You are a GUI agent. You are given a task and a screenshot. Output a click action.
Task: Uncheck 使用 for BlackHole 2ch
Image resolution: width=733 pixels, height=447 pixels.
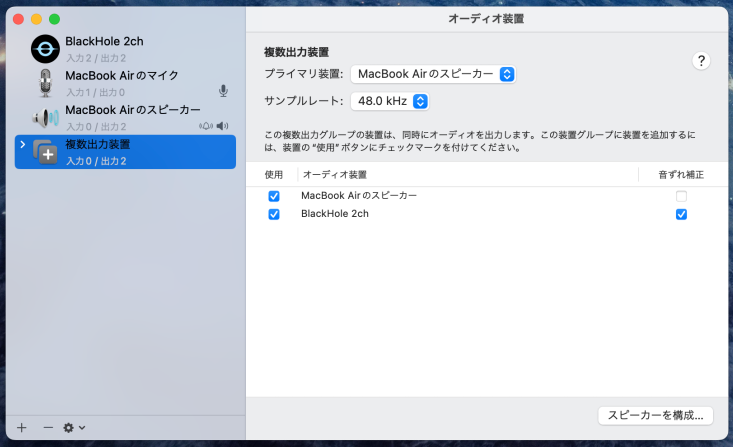(274, 214)
